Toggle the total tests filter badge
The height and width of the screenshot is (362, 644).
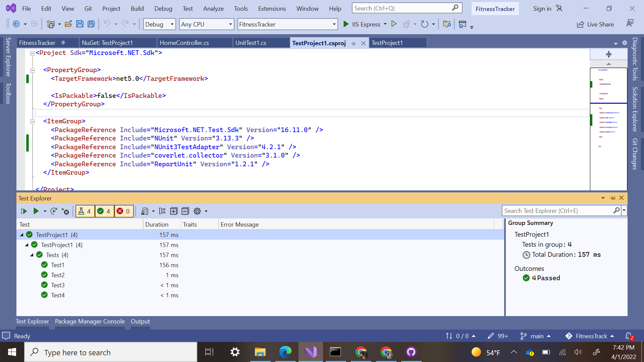tap(85, 211)
